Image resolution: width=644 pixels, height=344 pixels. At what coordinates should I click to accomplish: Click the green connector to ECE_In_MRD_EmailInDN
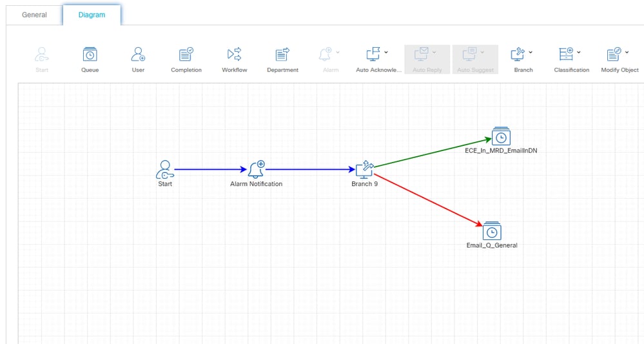433,154
